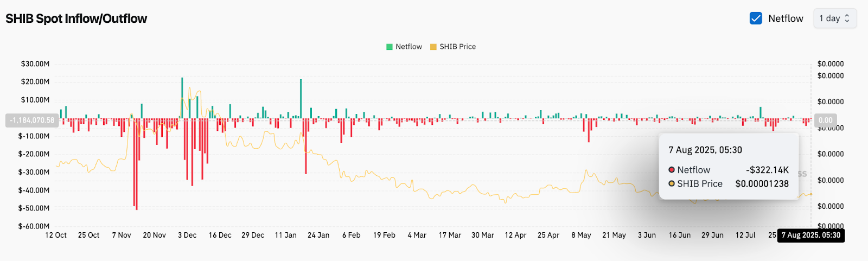Screen dimensions: 868x261
Task: Click the Netflow label beside the checkbox
Action: [786, 18]
